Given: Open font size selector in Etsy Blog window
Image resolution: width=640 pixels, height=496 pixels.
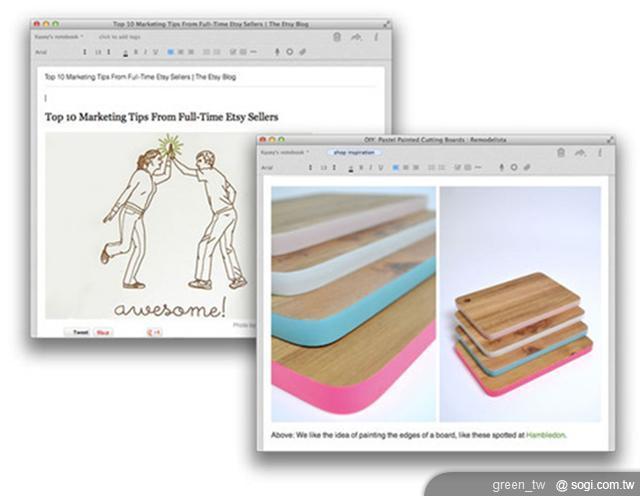Looking at the screenshot, I should pyautogui.click(x=103, y=52).
